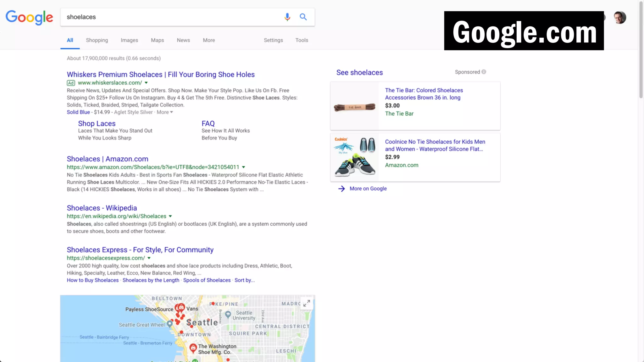
Task: Click the Seattle University map marker
Action: 228,314
